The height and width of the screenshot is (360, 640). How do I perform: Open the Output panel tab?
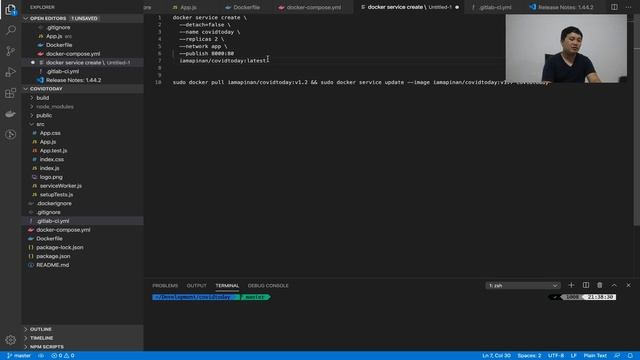[x=196, y=286]
